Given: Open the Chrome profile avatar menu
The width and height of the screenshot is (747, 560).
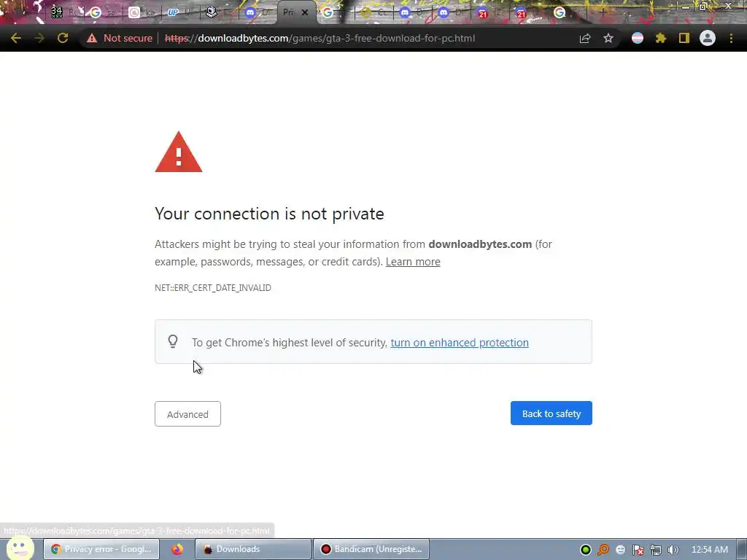Looking at the screenshot, I should pos(708,38).
